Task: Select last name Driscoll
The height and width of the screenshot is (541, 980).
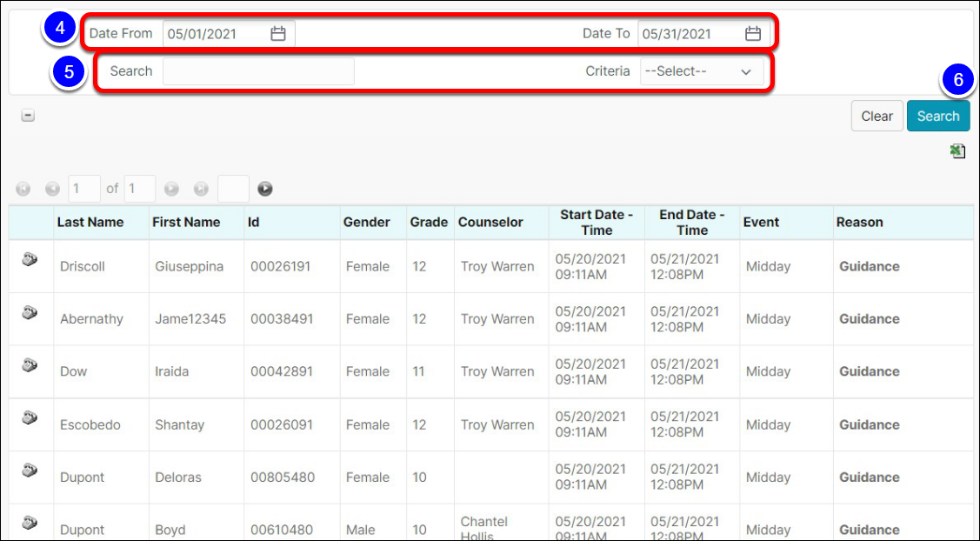Action: pyautogui.click(x=83, y=266)
